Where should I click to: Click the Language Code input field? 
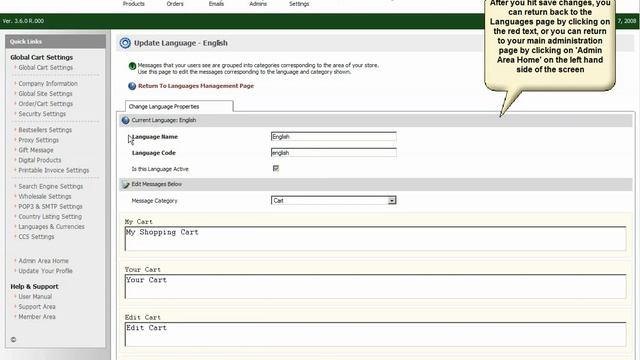point(333,153)
